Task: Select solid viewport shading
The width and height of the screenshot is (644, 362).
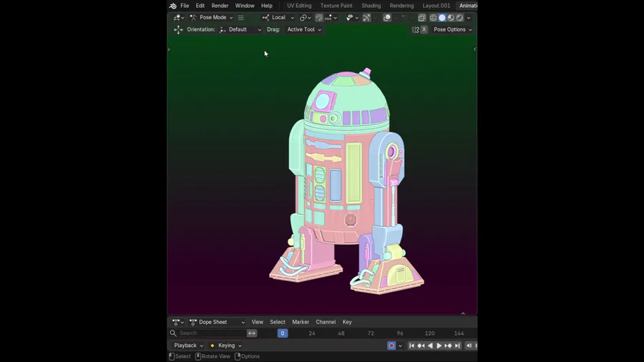Action: point(442,18)
